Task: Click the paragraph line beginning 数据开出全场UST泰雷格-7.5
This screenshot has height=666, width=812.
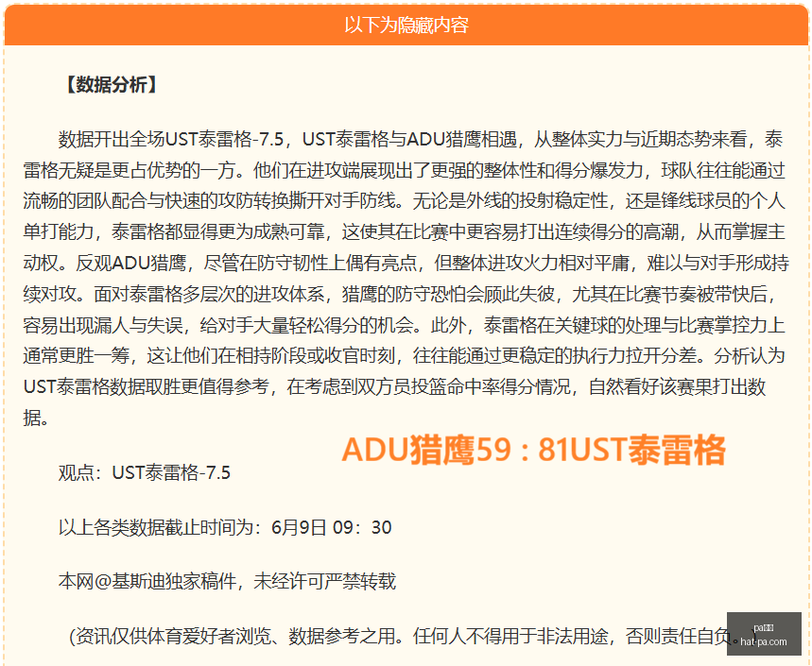Action: pyautogui.click(x=421, y=140)
